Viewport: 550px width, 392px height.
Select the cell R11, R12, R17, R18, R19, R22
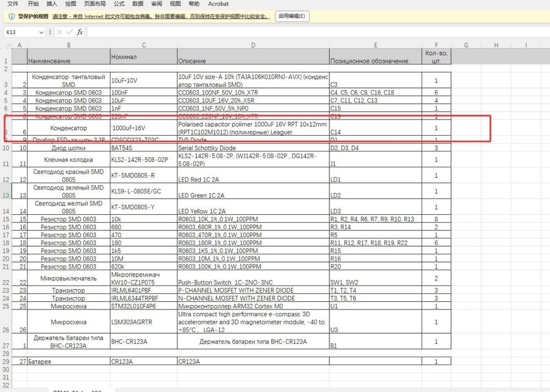[x=375, y=243]
